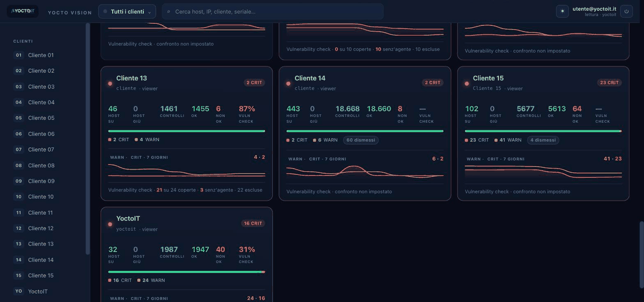The width and height of the screenshot is (644, 302).
Task: Click the 4 dismessi pill on Cliente 15
Action: (543, 140)
